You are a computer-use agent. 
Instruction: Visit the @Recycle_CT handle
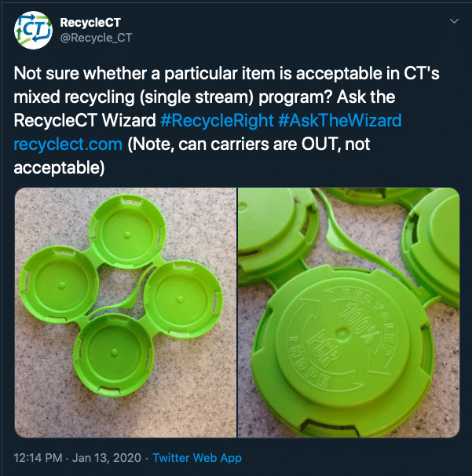[96, 38]
